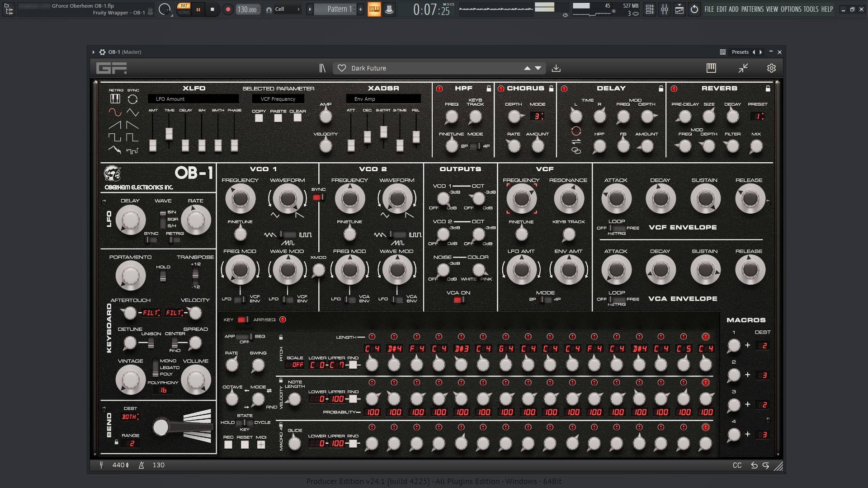Show the on-screen keyboard icon
This screenshot has width=868, height=488.
click(x=711, y=68)
